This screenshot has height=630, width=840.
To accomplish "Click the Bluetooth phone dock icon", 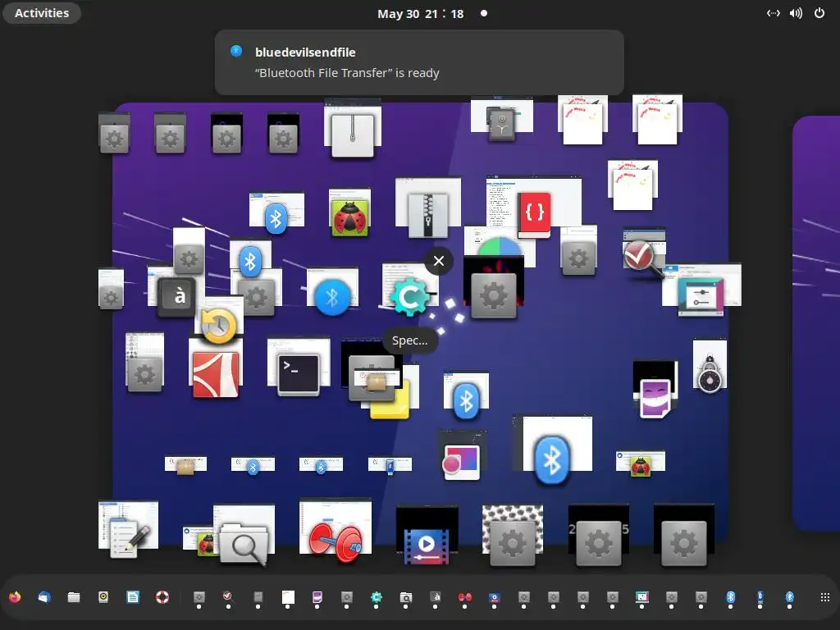I will click(x=760, y=597).
